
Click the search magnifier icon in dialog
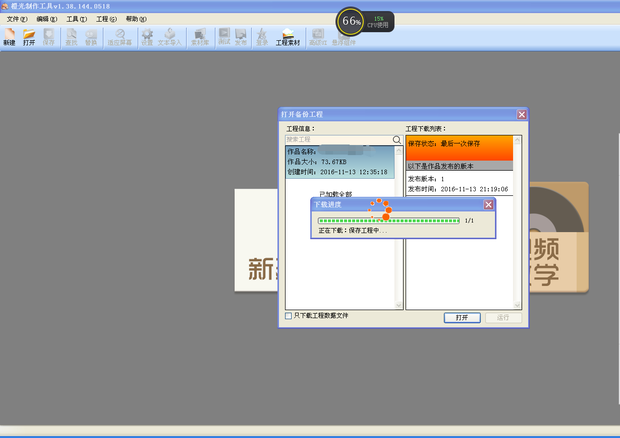click(x=397, y=140)
